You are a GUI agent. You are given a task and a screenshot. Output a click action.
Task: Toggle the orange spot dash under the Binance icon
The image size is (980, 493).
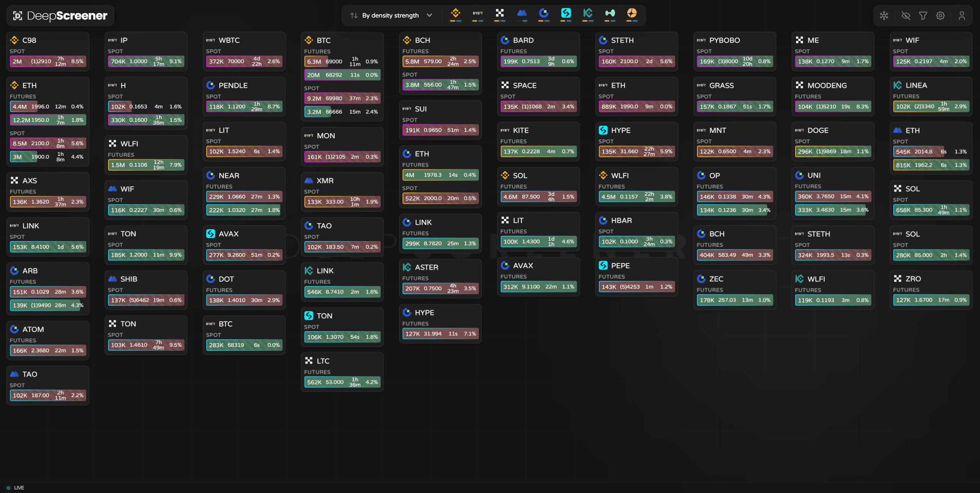(453, 20)
